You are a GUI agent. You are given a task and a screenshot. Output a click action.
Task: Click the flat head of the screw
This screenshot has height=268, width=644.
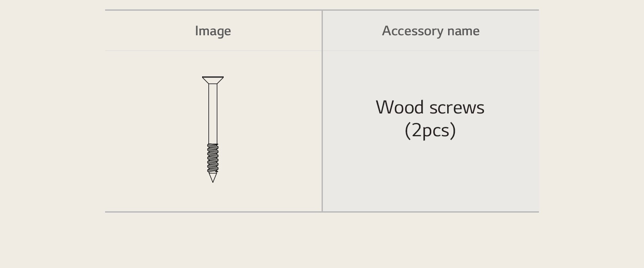pyautogui.click(x=213, y=80)
